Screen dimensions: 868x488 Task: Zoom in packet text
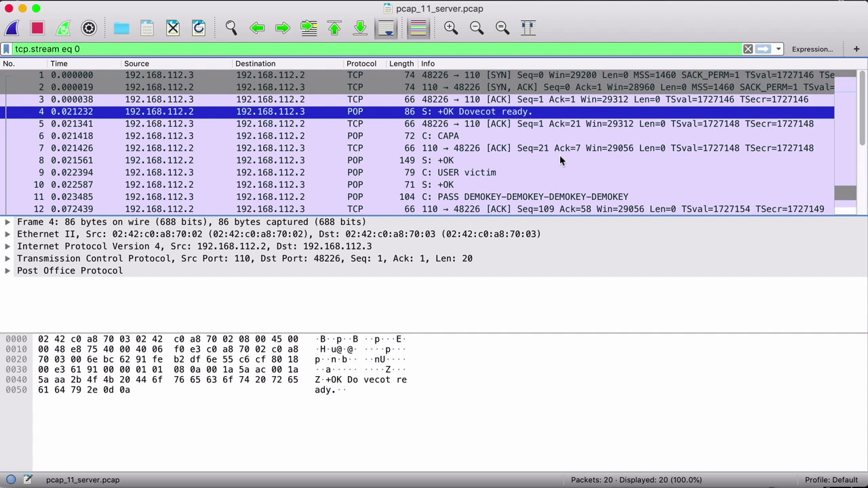[x=451, y=28]
